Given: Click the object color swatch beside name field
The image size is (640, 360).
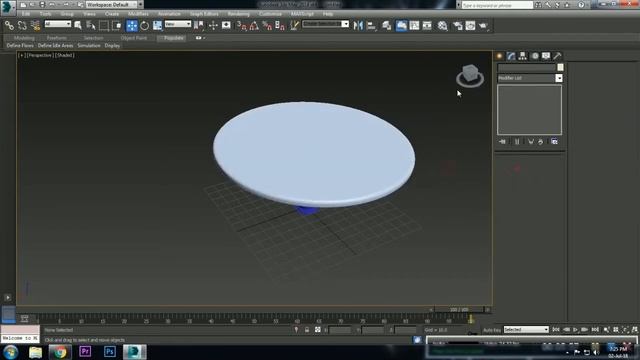Looking at the screenshot, I should coord(560,67).
